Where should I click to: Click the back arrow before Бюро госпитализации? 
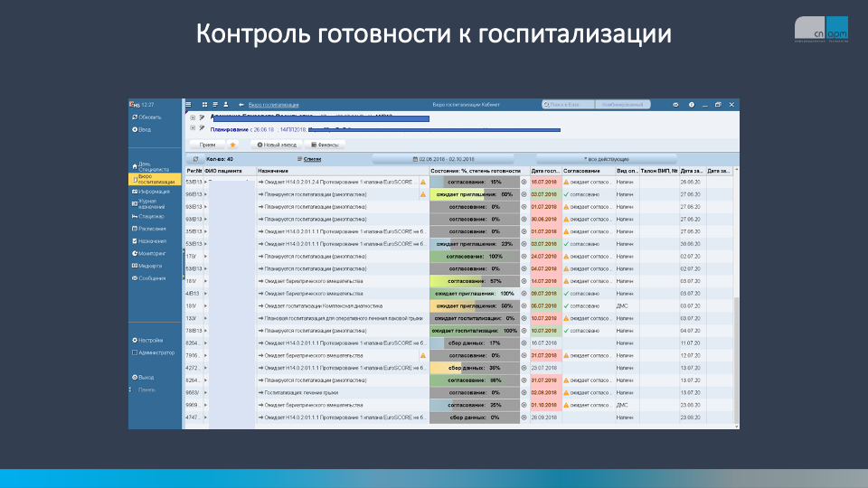[x=241, y=105]
